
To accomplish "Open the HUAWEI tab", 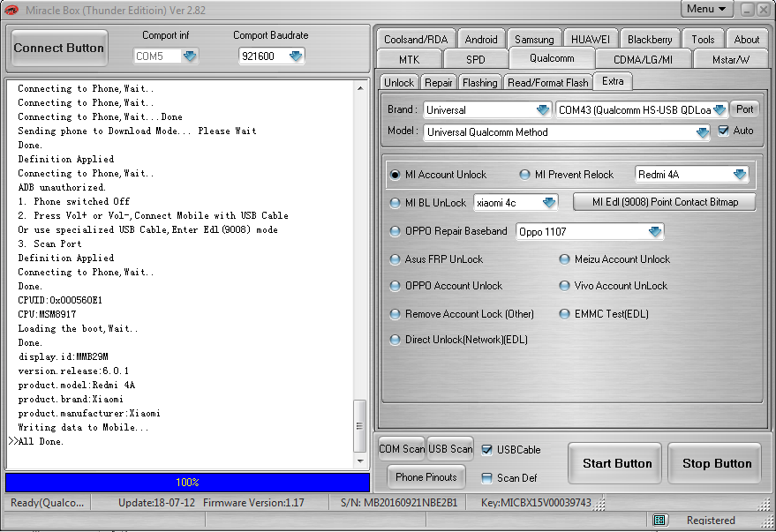I will pyautogui.click(x=591, y=39).
